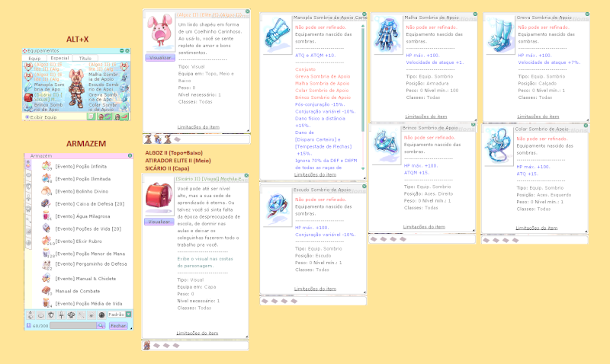Open Limitações do item in Brinco Sombrio window
Screen dimensions: 610x364
424,226
